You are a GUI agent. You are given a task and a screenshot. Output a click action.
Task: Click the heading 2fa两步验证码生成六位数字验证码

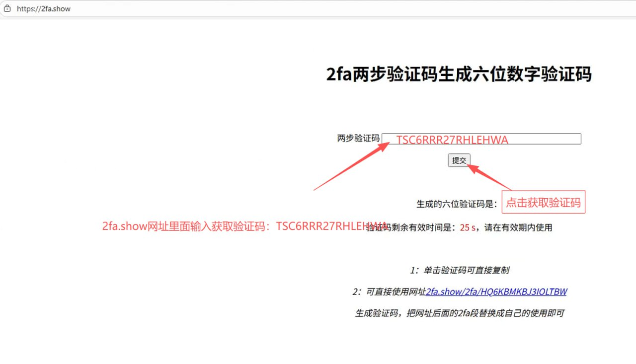(459, 74)
